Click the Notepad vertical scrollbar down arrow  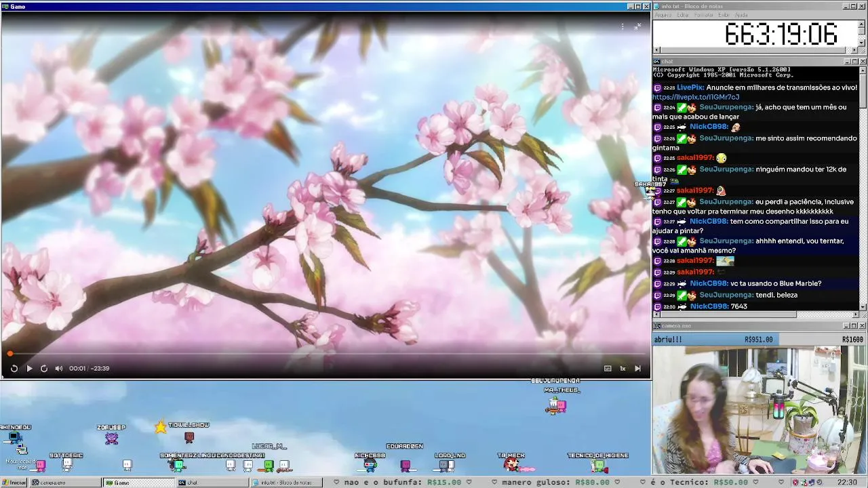click(x=863, y=43)
